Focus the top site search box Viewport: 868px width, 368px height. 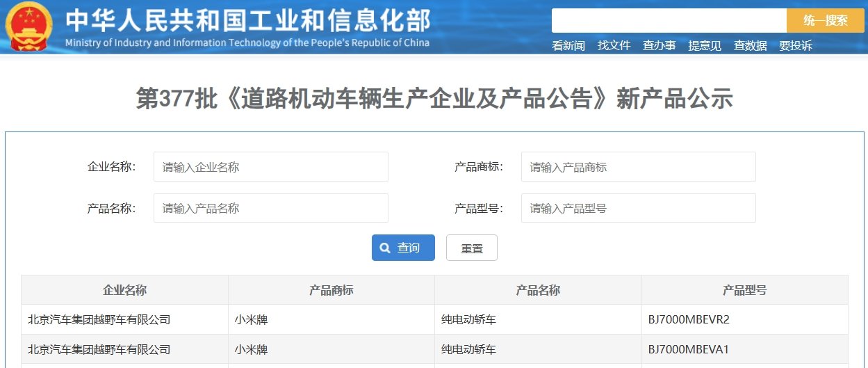(x=669, y=20)
